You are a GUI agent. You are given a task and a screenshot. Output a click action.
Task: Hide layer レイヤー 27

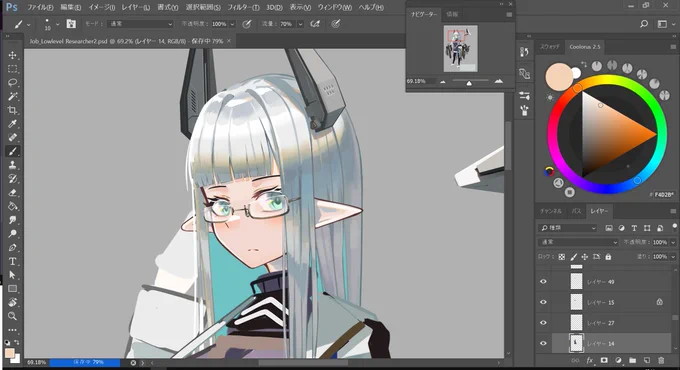(x=543, y=323)
